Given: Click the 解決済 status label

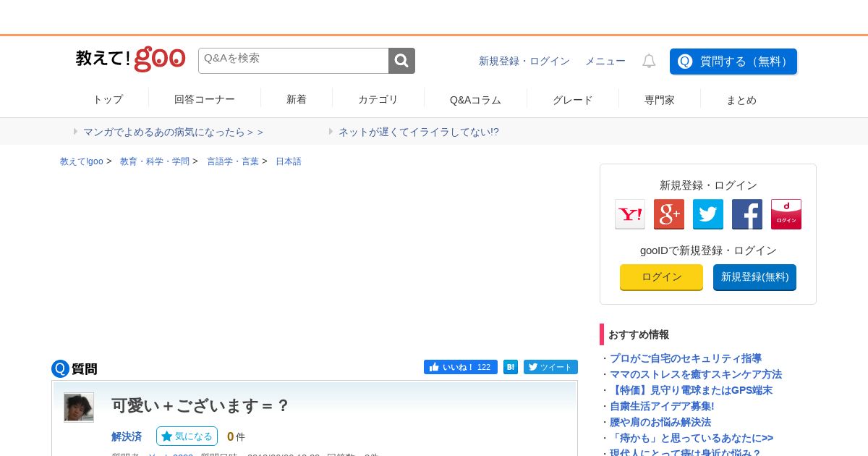Looking at the screenshot, I should point(127,436).
